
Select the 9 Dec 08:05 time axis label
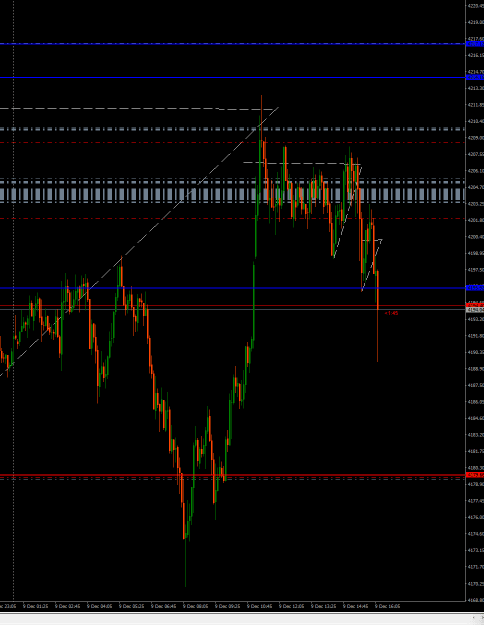[195, 606]
